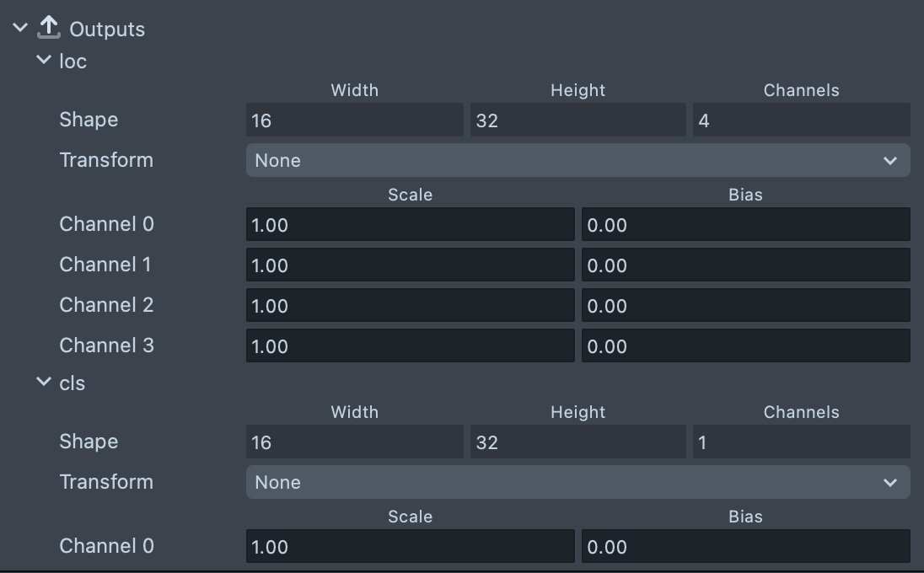Collapse the cls output group

click(x=44, y=383)
